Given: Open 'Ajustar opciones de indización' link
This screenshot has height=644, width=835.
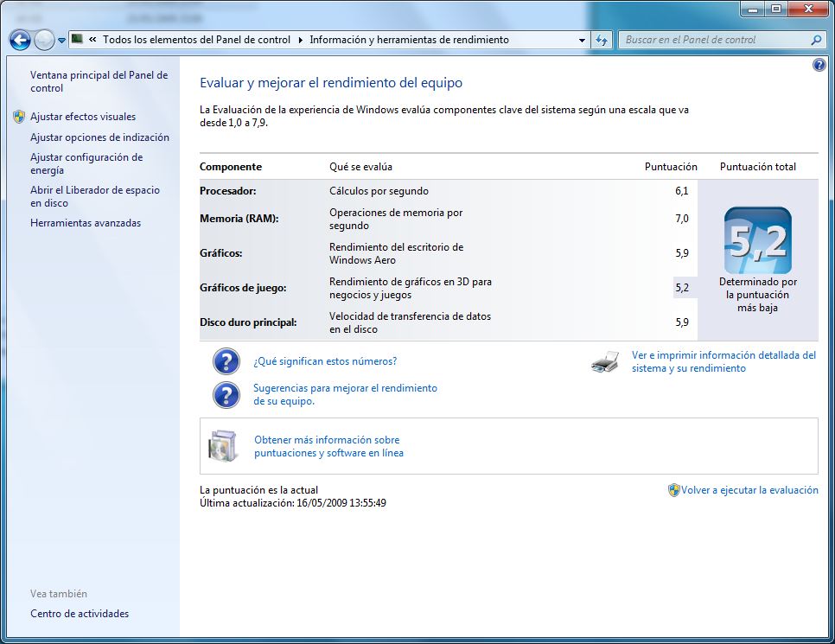Looking at the screenshot, I should [x=99, y=137].
